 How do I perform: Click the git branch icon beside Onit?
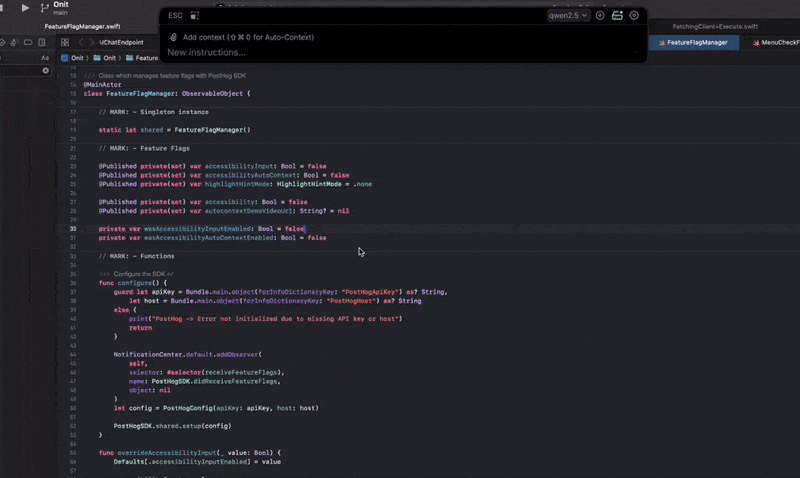(x=44, y=8)
